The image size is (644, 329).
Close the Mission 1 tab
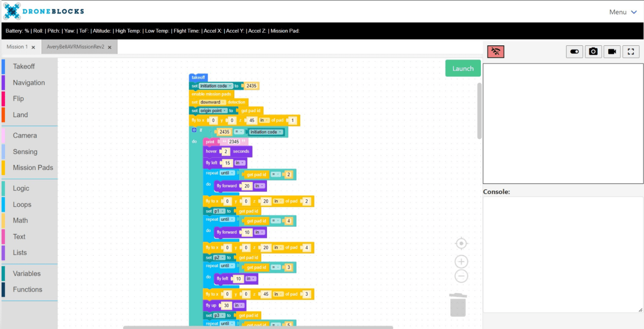pos(33,47)
